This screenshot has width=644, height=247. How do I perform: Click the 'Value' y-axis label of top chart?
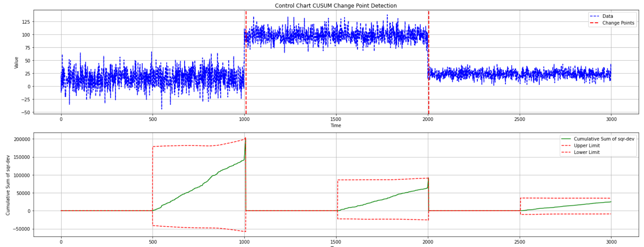16,63
